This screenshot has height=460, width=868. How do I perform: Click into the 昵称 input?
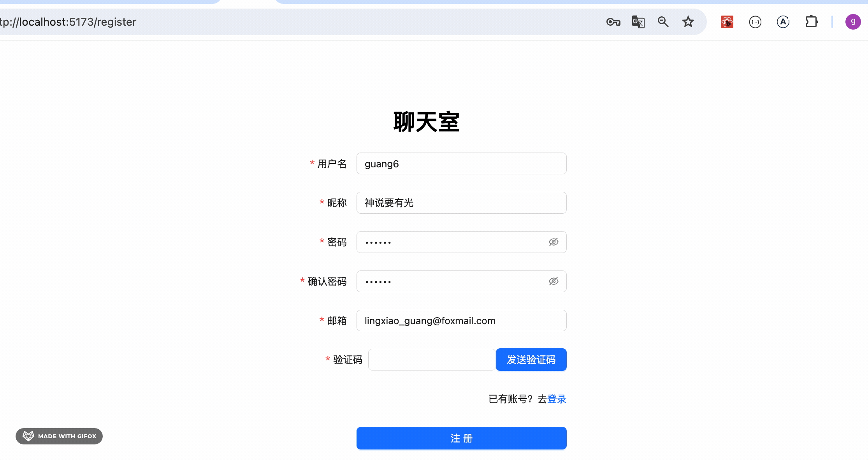click(461, 203)
